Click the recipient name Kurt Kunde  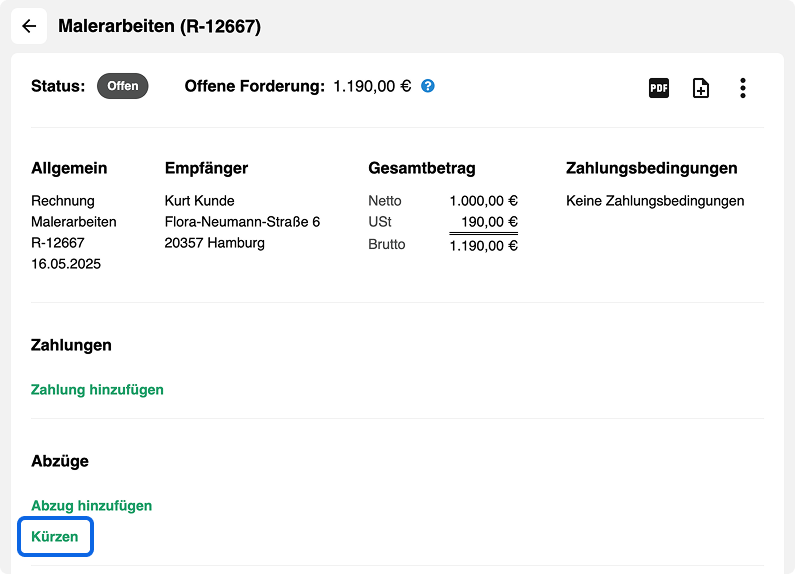pos(199,201)
